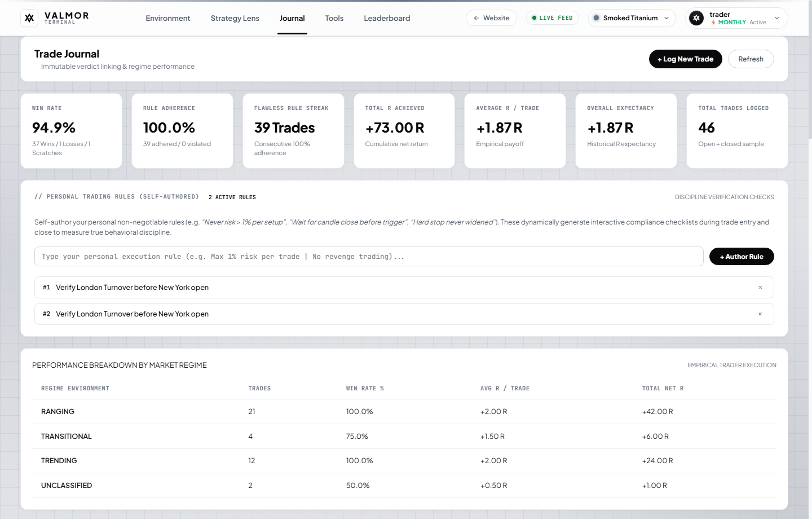Select the RANGING regime row label
812x519 pixels.
[x=58, y=412]
